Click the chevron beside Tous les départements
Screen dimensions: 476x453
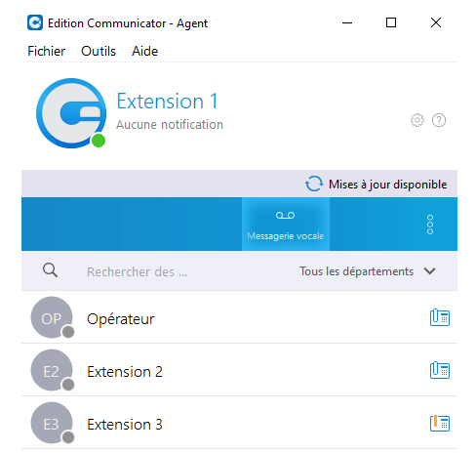(x=429, y=271)
